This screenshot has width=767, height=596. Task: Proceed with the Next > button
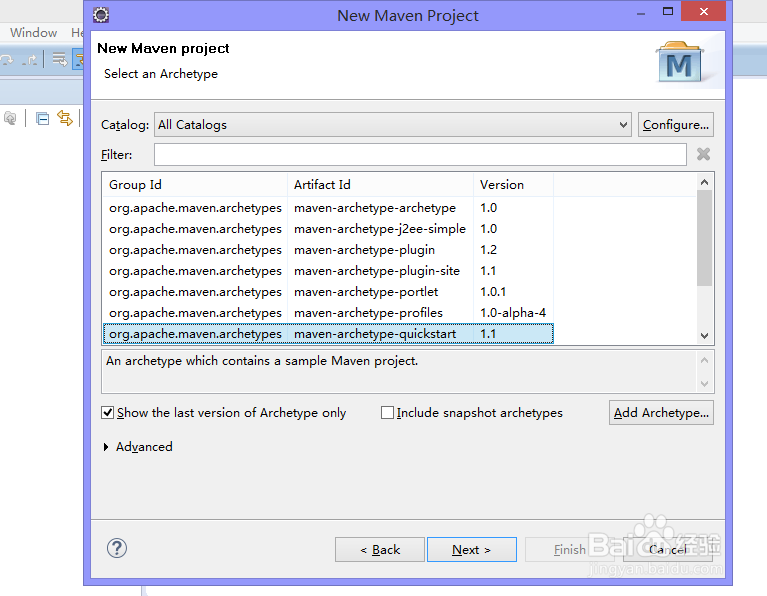(x=472, y=550)
